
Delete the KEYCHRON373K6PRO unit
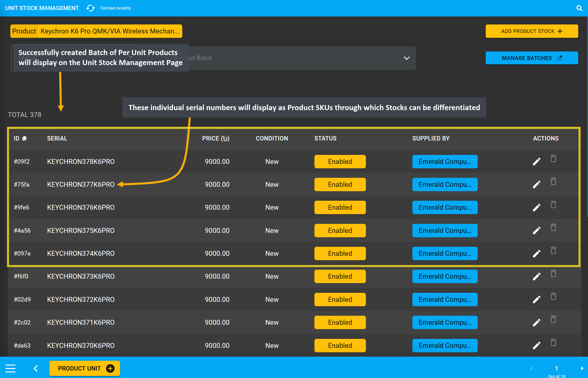553,274
